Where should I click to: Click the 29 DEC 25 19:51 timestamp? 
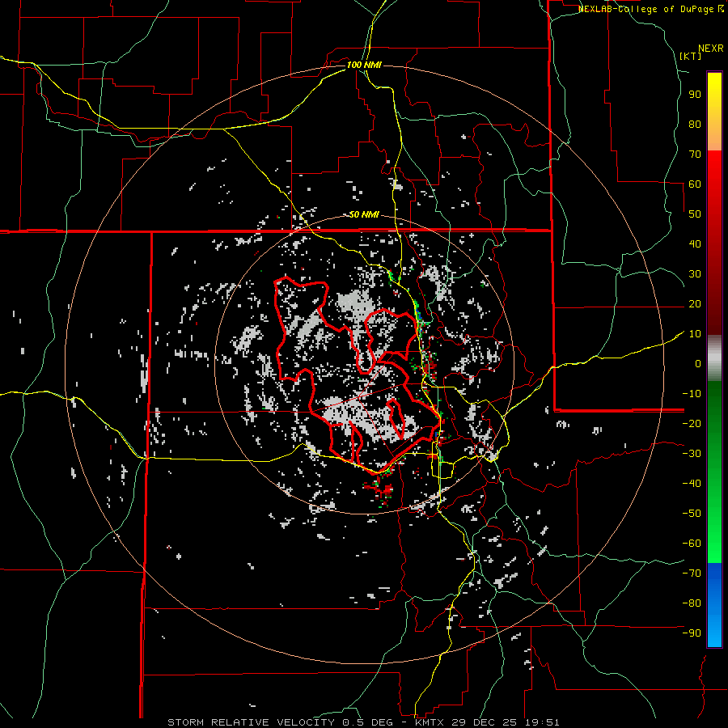(x=507, y=722)
